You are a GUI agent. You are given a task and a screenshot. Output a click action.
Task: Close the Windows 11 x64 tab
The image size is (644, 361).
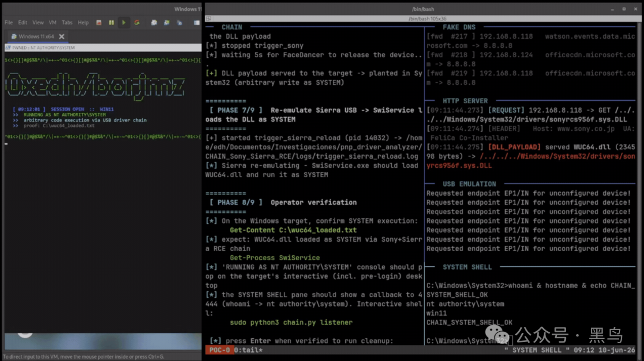click(x=61, y=36)
